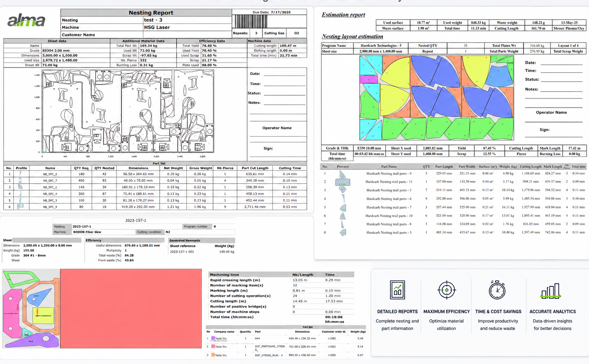This screenshot has width=589, height=364.
Task: Select the "NB_SPC_3" part row name
Action: point(50,200)
